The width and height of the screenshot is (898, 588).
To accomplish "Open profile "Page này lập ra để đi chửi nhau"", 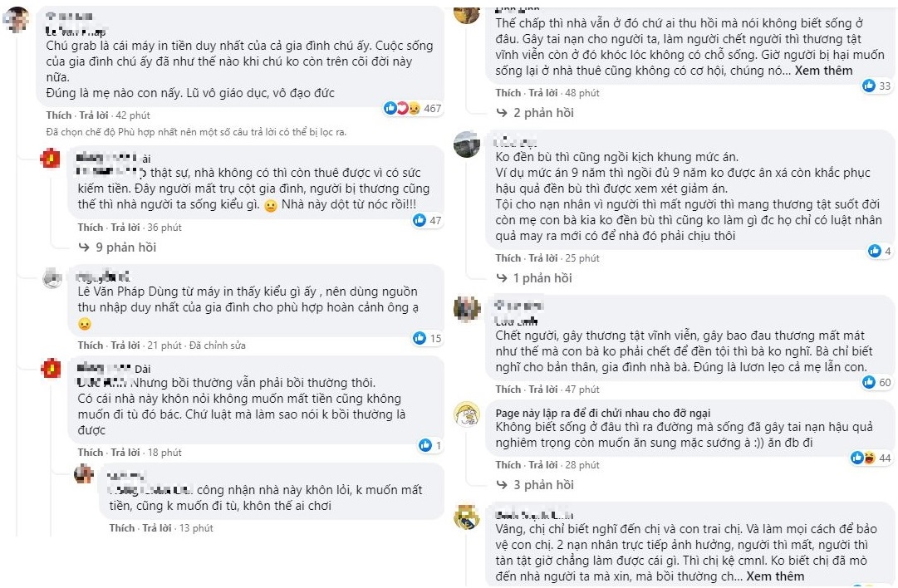I will [602, 413].
